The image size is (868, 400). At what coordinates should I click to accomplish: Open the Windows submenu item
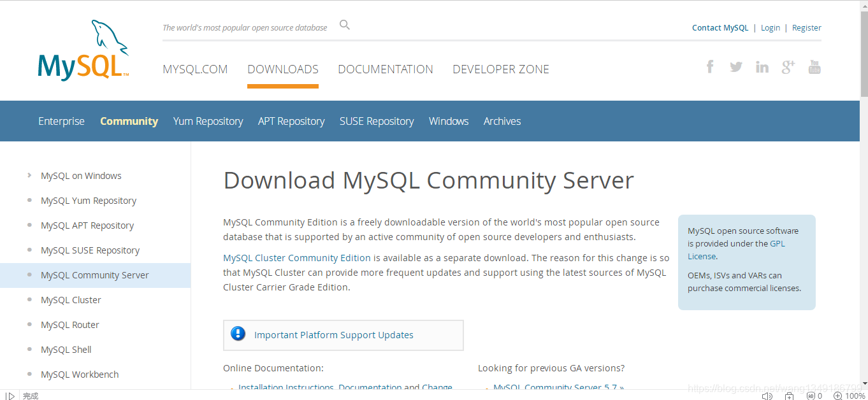point(449,121)
